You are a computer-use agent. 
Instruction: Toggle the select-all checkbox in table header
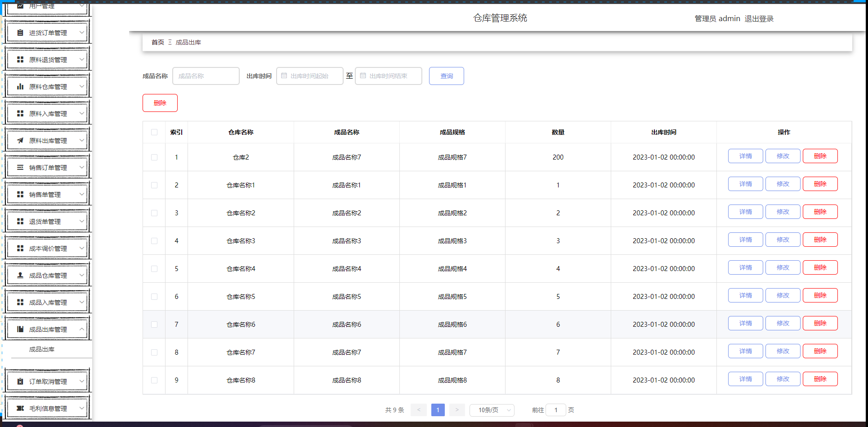(154, 132)
